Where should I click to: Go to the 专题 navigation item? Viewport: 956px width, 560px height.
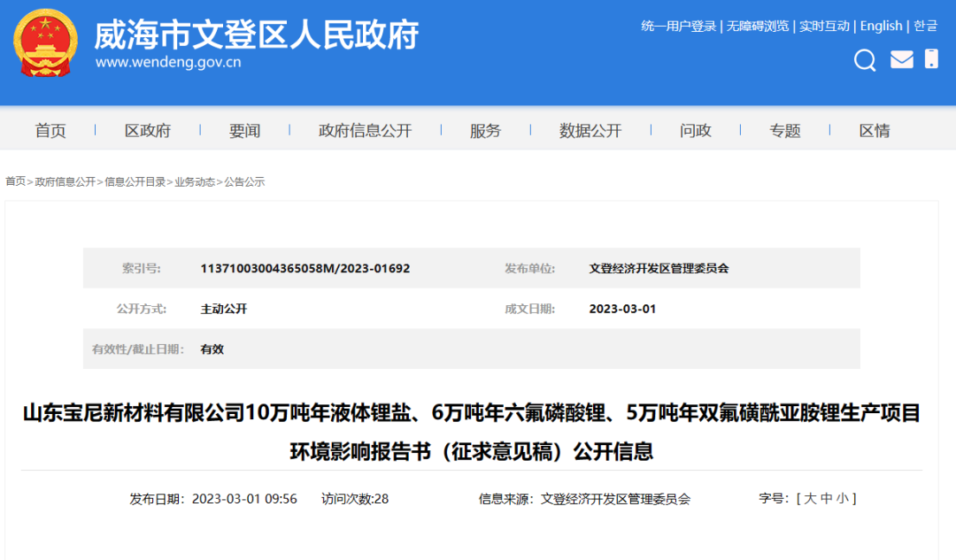[x=784, y=130]
